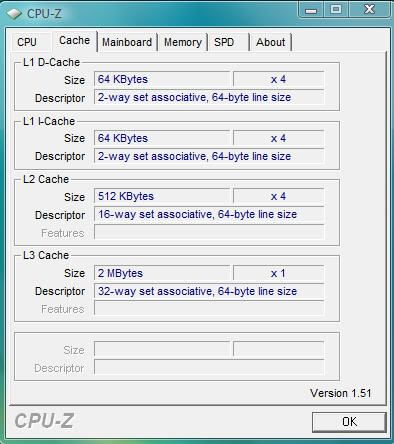Show the About tab

click(271, 42)
